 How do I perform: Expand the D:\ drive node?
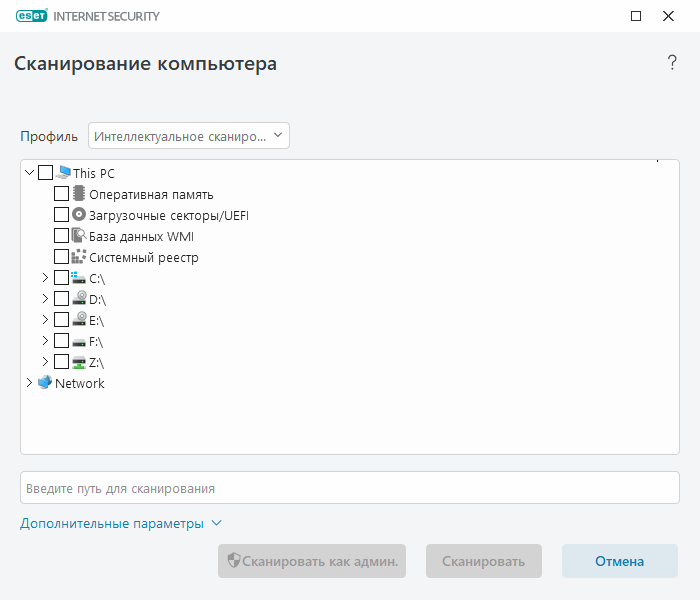coord(45,298)
